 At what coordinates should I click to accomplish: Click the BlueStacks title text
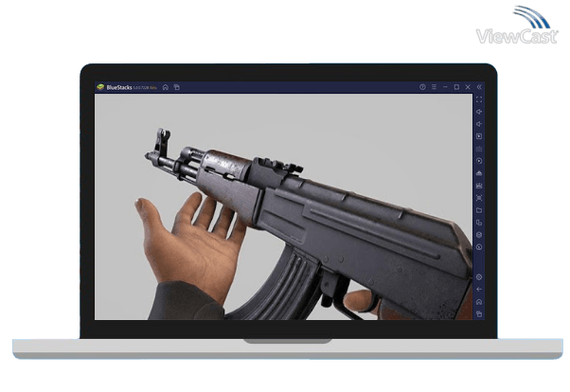[119, 88]
